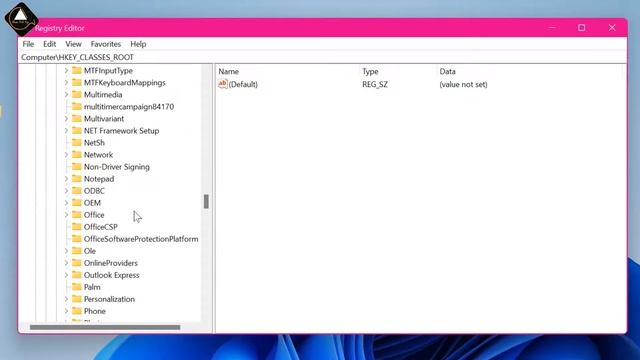
Task: Expand the Multimedia key
Action: pyautogui.click(x=66, y=95)
